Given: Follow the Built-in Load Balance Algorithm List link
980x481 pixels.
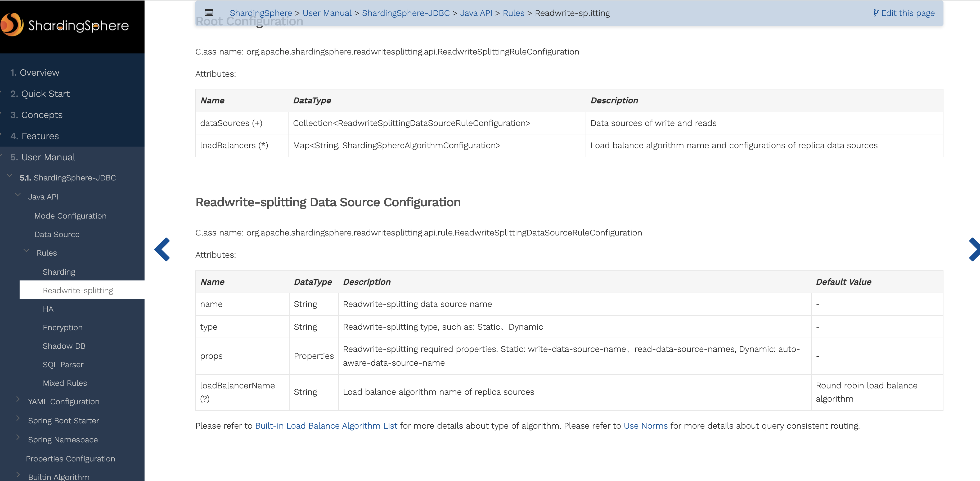Looking at the screenshot, I should (x=326, y=426).
